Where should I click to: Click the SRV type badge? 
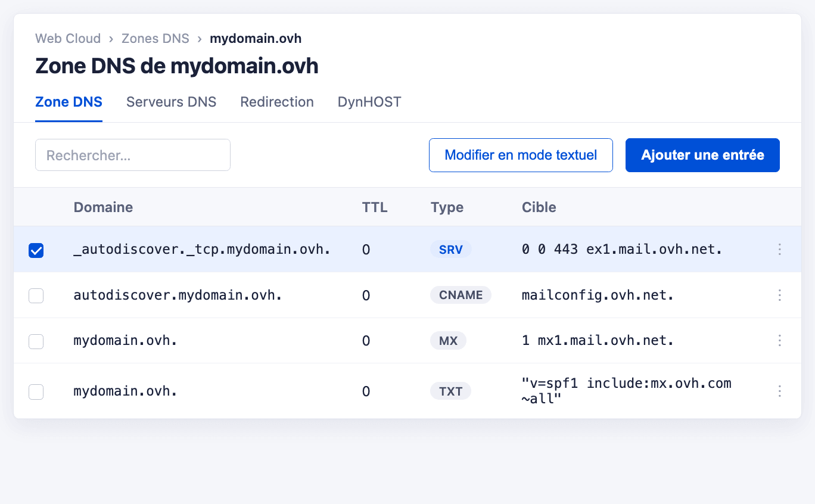[450, 250]
